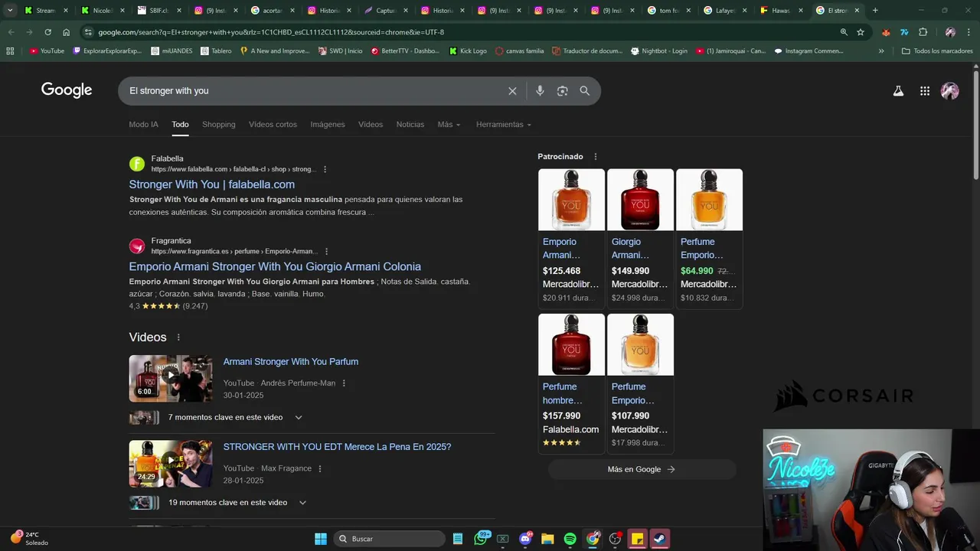Open the Search Labs flask icon
The image size is (980, 551).
pos(898,91)
